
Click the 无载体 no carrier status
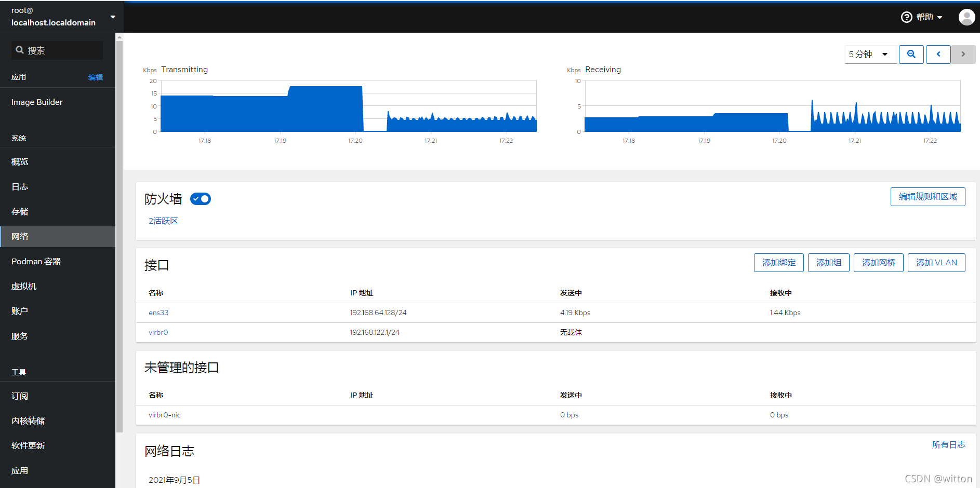[571, 333]
